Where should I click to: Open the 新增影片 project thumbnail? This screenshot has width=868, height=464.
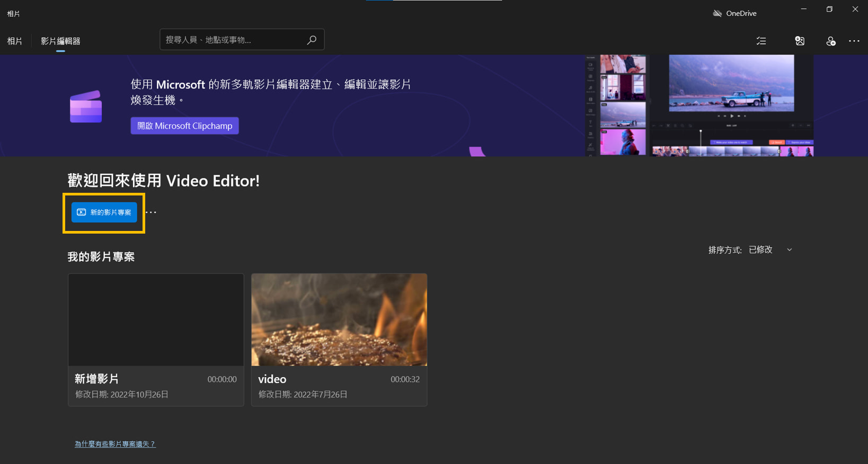click(x=156, y=319)
